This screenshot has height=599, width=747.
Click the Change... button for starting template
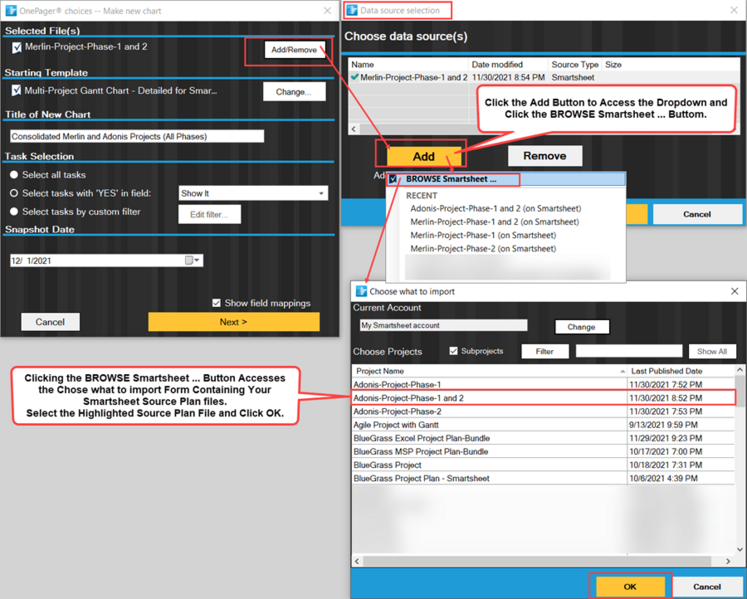(294, 91)
